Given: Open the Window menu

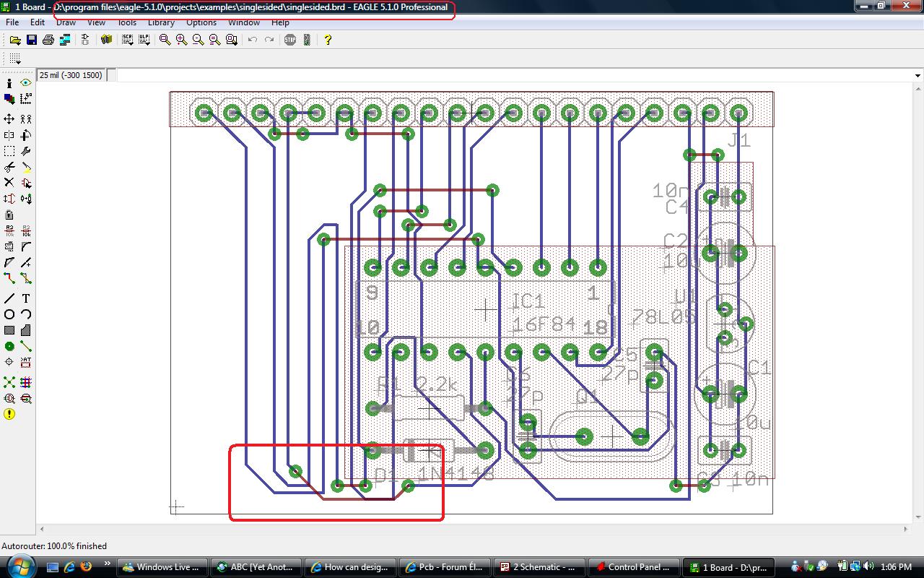Looking at the screenshot, I should point(244,22).
